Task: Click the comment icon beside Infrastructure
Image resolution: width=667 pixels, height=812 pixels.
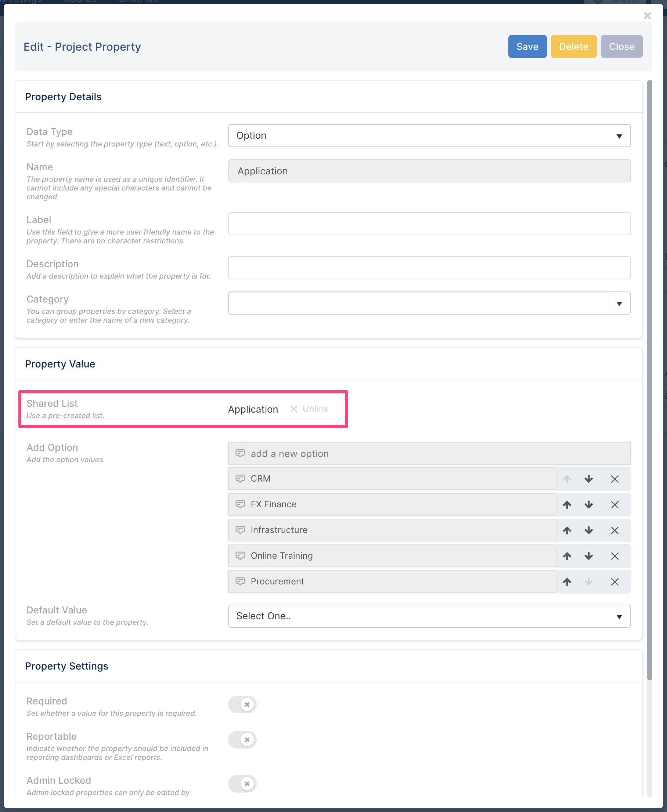Action: 240,530
